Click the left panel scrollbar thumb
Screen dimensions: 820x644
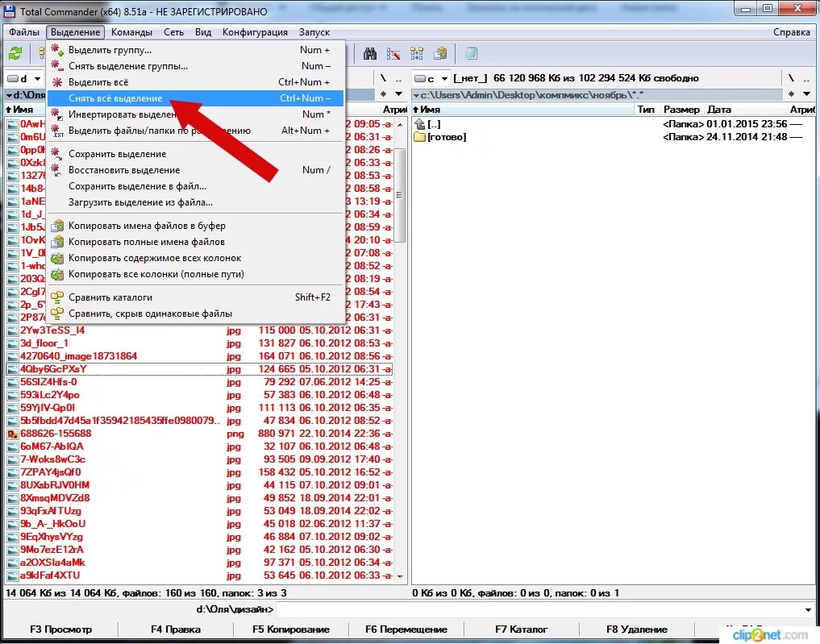click(400, 194)
